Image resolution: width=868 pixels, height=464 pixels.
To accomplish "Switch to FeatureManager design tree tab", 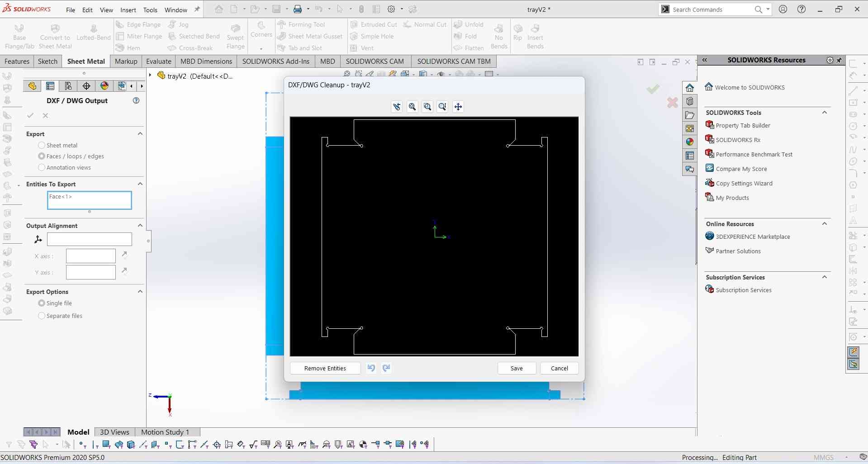I will [32, 86].
